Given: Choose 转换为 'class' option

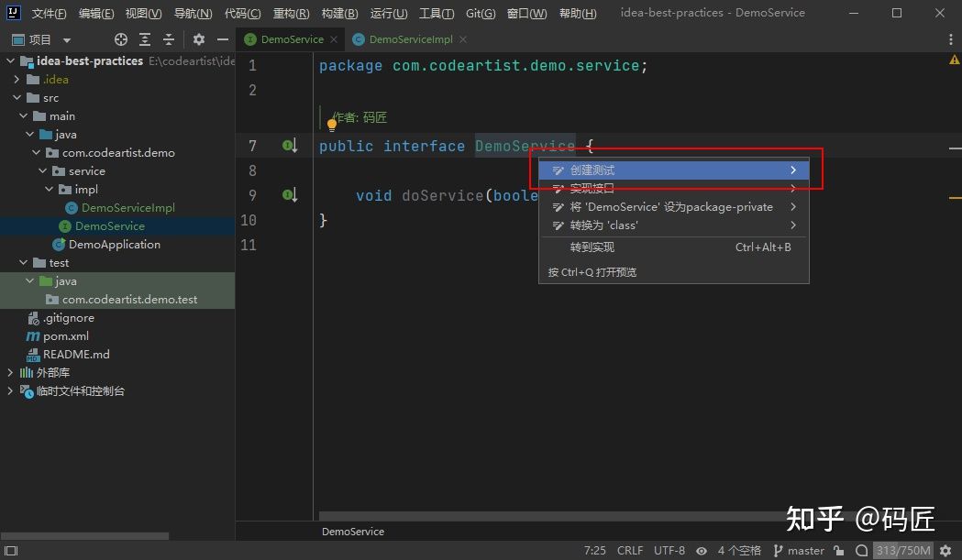Looking at the screenshot, I should coord(674,225).
